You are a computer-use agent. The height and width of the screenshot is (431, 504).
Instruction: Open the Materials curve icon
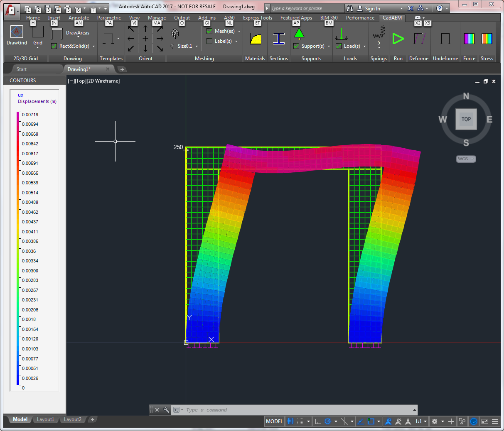tap(256, 39)
